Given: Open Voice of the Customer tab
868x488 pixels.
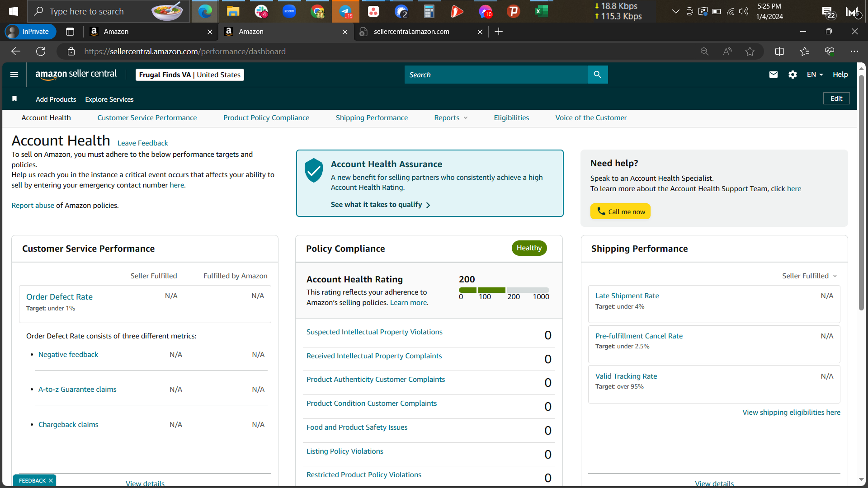Looking at the screenshot, I should [x=591, y=118].
